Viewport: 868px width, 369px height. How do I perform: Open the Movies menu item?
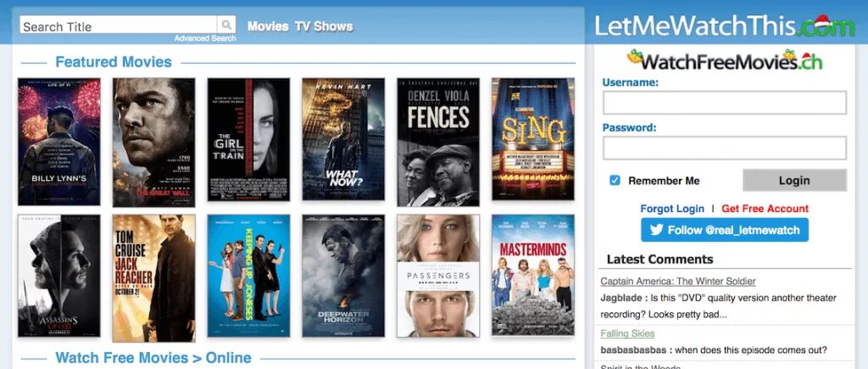pos(268,26)
